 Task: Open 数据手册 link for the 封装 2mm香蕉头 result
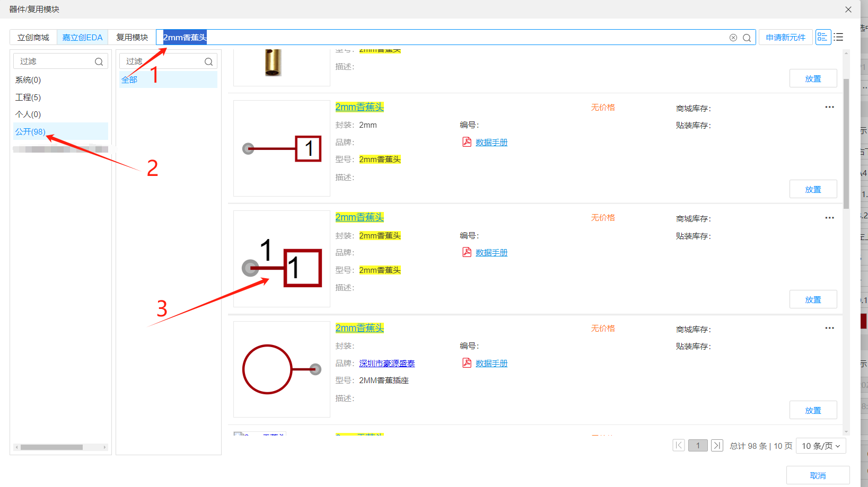click(492, 252)
